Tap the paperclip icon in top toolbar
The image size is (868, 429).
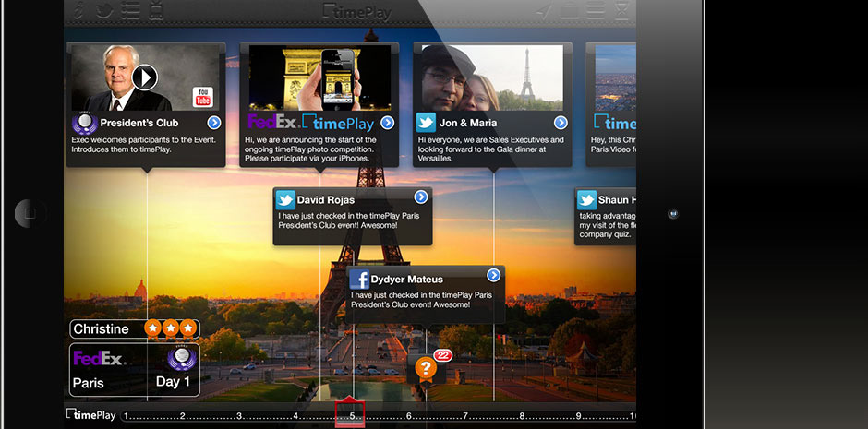click(x=78, y=10)
